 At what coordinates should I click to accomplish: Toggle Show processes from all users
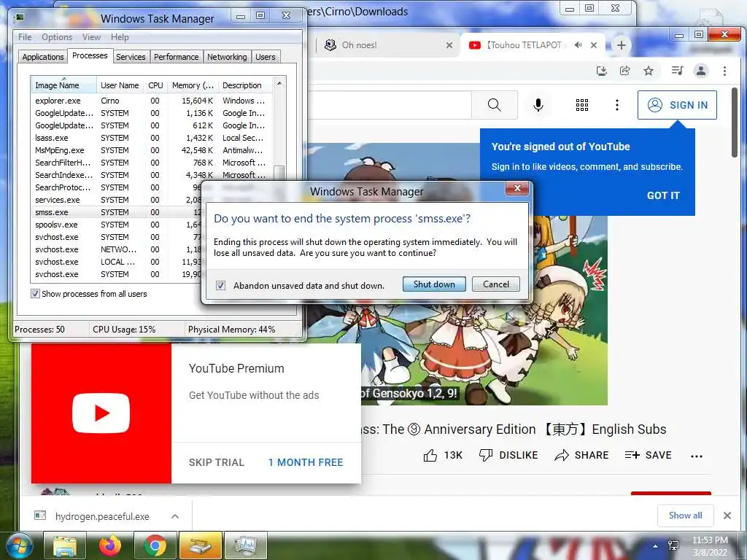tap(35, 294)
